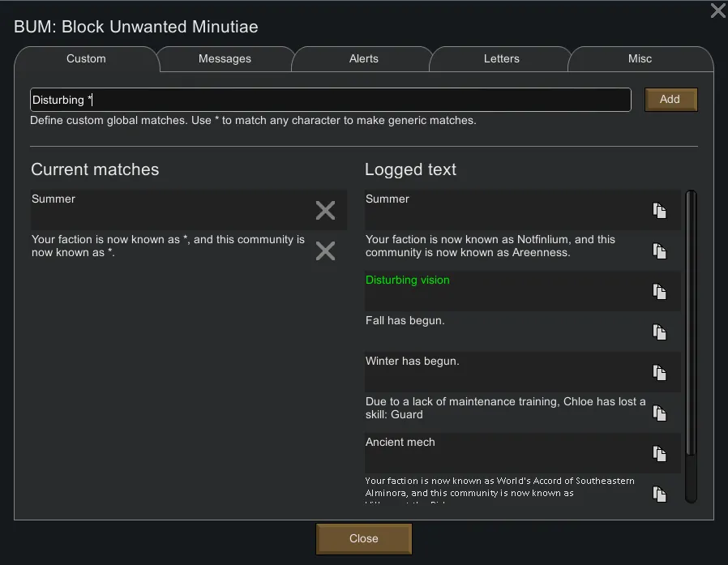This screenshot has width=728, height=565.
Task: Delete the faction name wildcard match
Action: click(325, 251)
